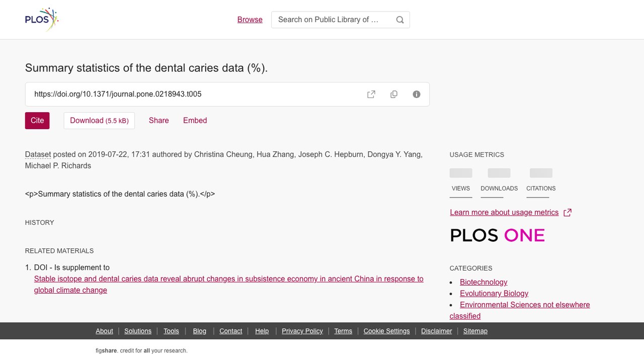The height and width of the screenshot is (362, 644).
Task: Focus the Search on Public Library field
Action: [x=332, y=20]
